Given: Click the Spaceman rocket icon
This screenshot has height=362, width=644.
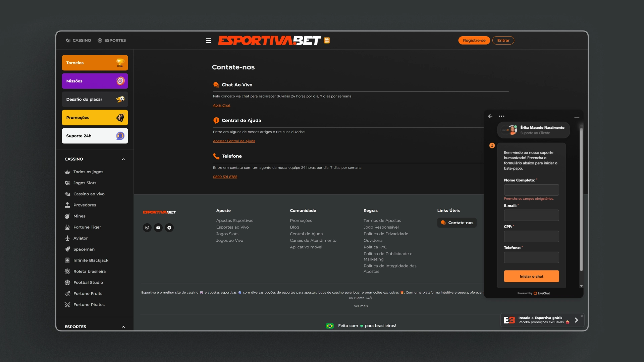Looking at the screenshot, I should tap(67, 249).
